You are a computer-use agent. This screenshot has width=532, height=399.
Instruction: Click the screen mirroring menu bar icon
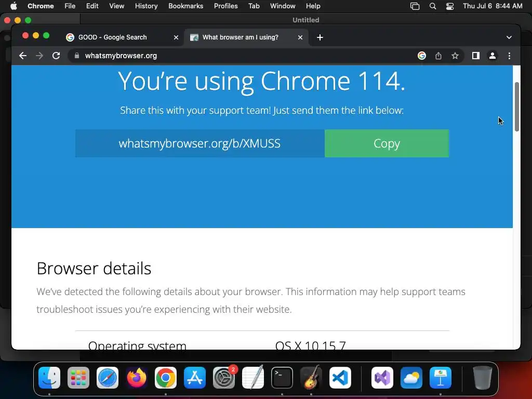(x=415, y=6)
